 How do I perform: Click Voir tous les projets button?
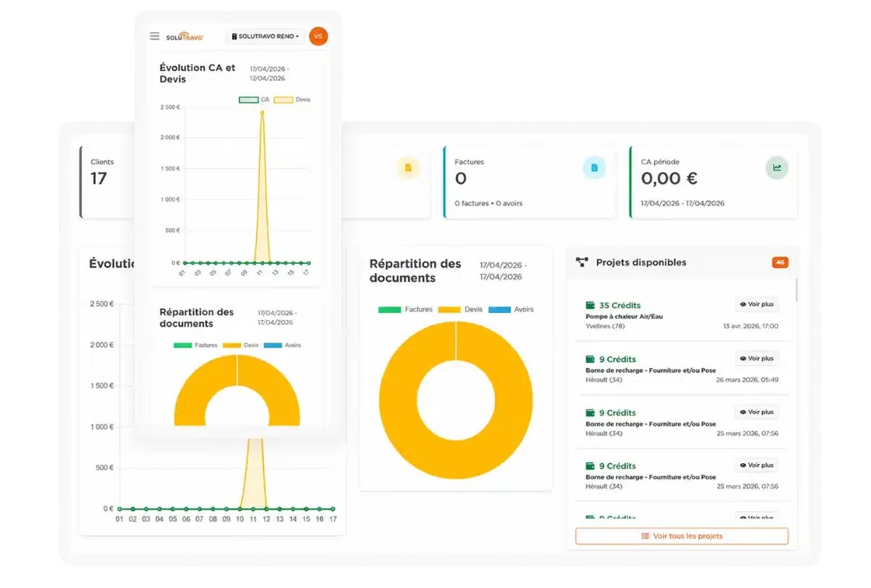pyautogui.click(x=682, y=536)
